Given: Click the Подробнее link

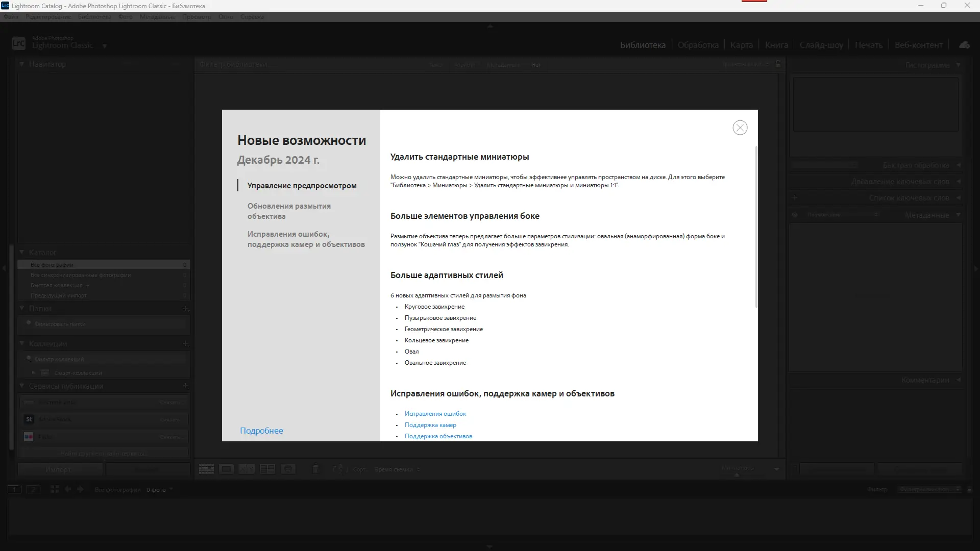Looking at the screenshot, I should pyautogui.click(x=261, y=430).
